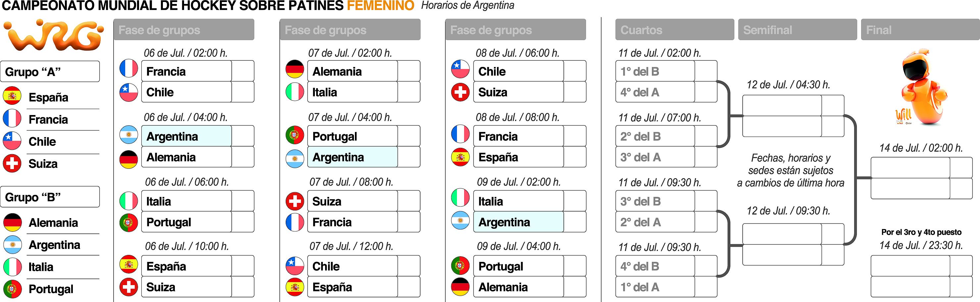980x302 pixels.
Task: Click Argentina's flag in the 09 Jul 02:00 match
Action: 460,221
